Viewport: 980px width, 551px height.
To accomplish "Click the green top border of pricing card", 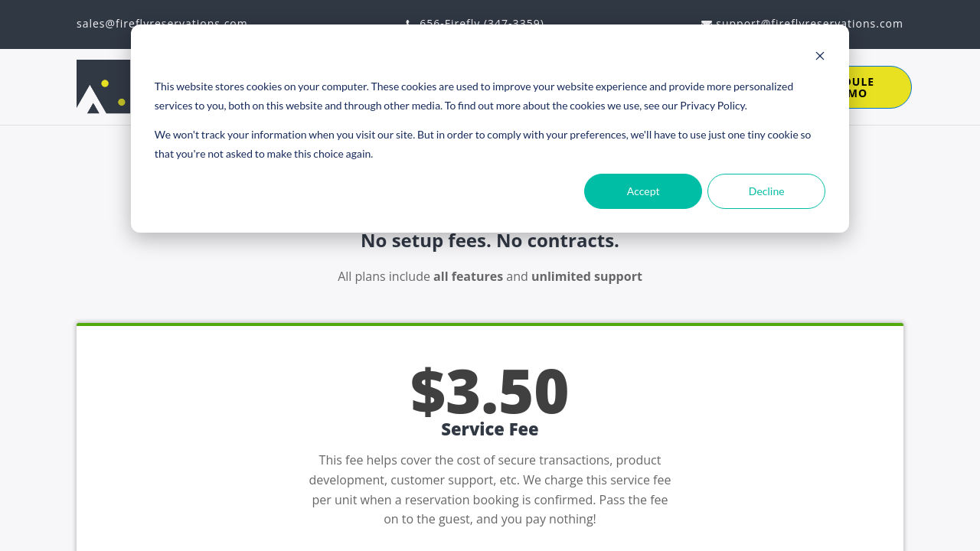I will click(490, 324).
